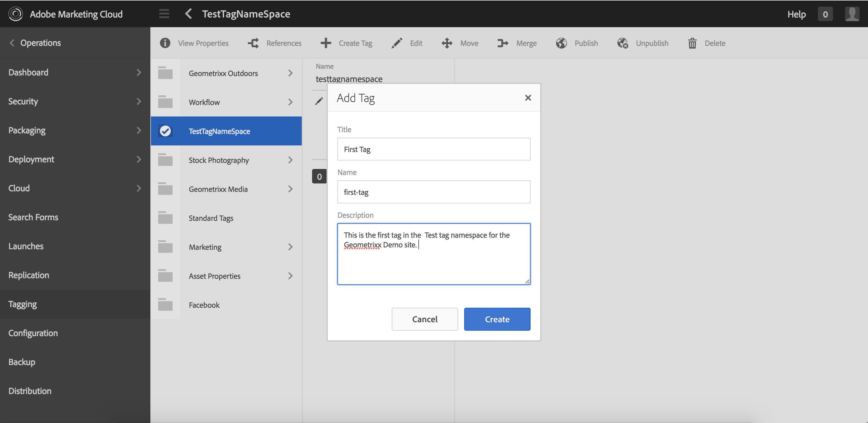This screenshot has height=423, width=868.
Task: Expand Geometrixx Outdoors namespace chevron
Action: pos(290,73)
